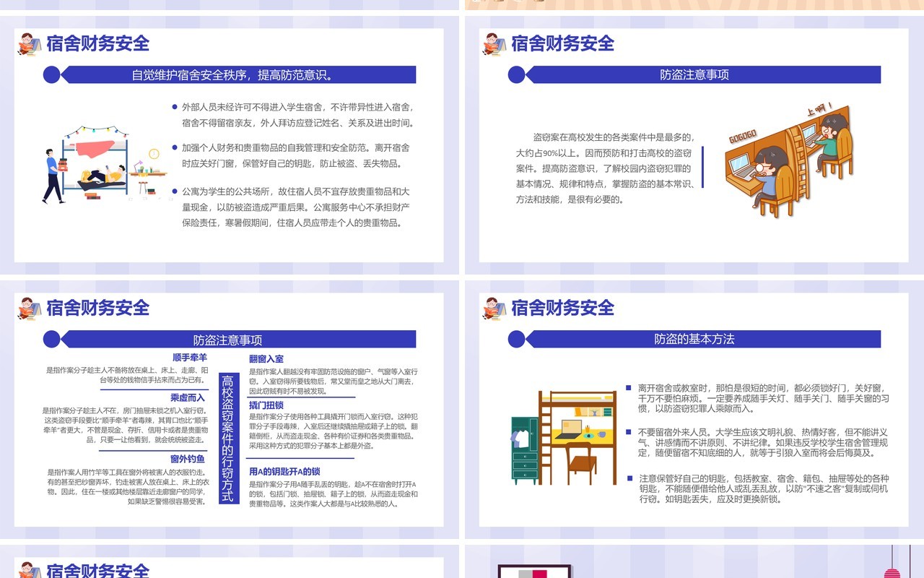
Task: Select the blue circle beside the 自觉维护宿舍安全秩序 banner
Action: click(x=51, y=74)
